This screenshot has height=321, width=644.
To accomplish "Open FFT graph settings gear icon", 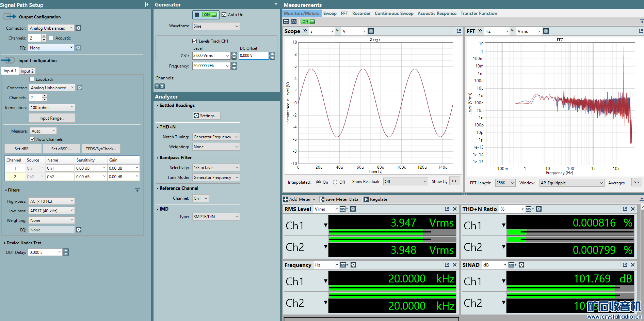I will (546, 31).
